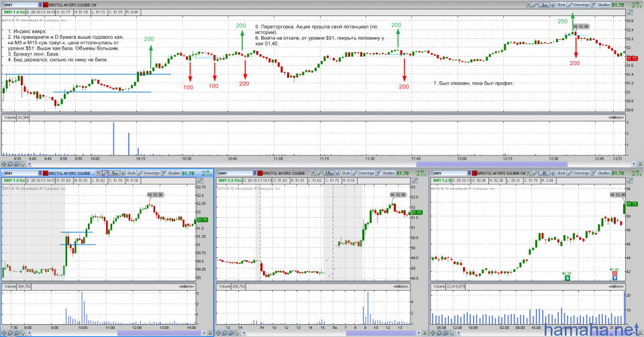Click the scroll-left arrow below the 1m chart
Screen dimensions: 644x337
click(x=29, y=164)
